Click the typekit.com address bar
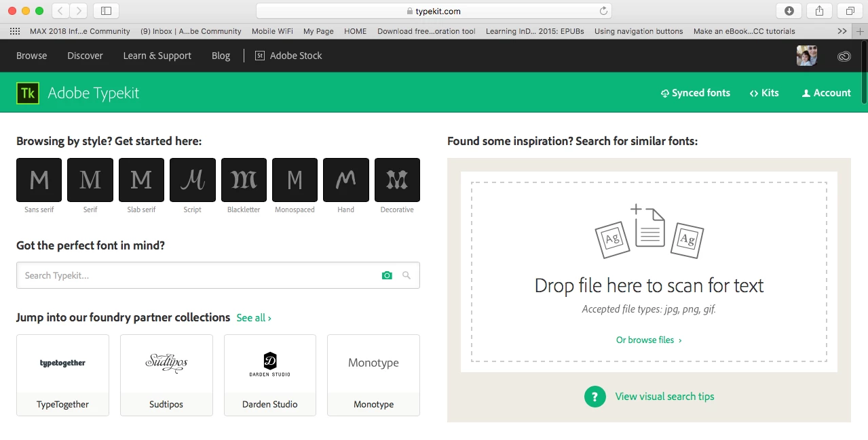The width and height of the screenshot is (868, 440). tap(434, 11)
